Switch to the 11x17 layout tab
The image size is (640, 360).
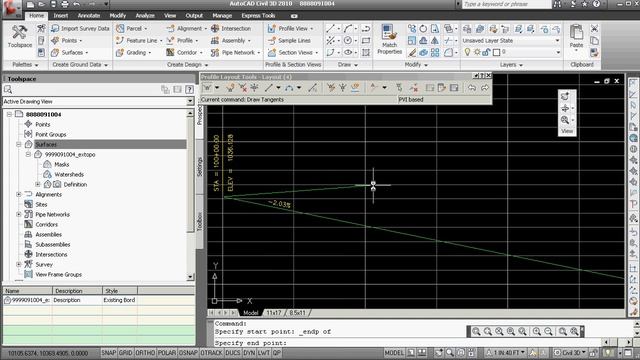[273, 313]
